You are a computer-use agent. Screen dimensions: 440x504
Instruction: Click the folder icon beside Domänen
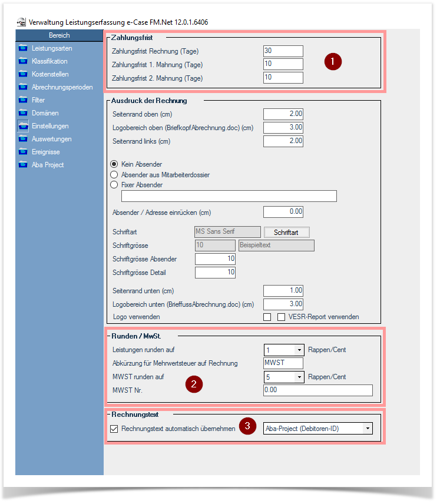(23, 113)
